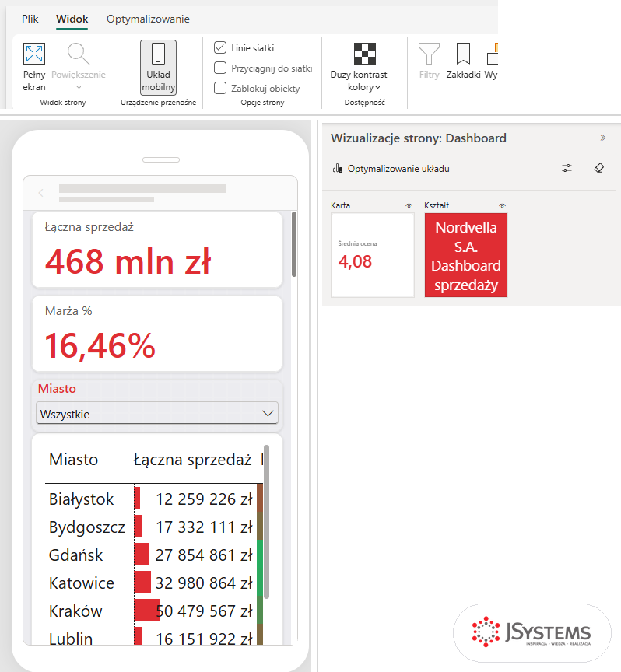The image size is (621, 672).
Task: Click the back arrow in phone header
Action: [41, 193]
